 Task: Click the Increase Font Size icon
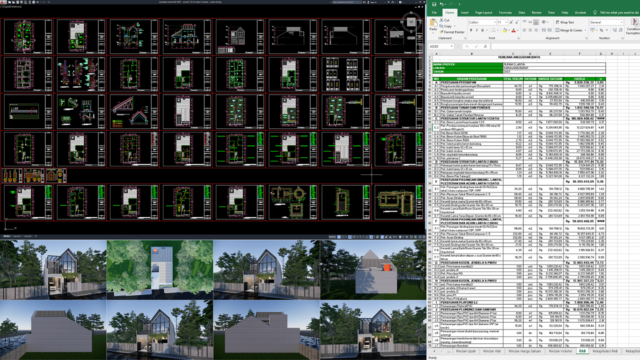511,22
